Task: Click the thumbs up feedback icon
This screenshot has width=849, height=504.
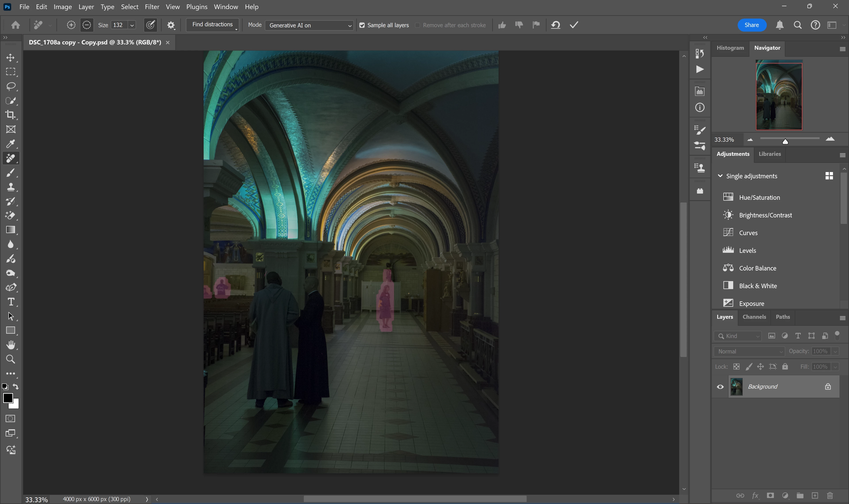Action: click(x=502, y=25)
